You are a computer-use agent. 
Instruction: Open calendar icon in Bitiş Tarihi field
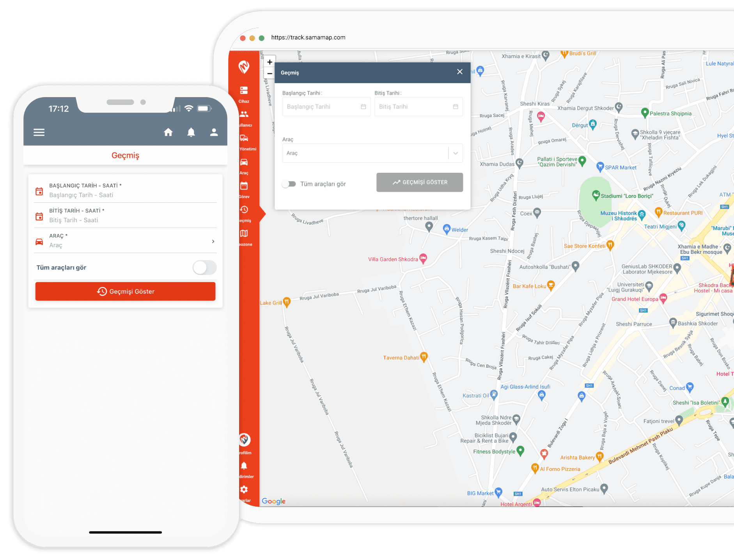[x=456, y=106]
